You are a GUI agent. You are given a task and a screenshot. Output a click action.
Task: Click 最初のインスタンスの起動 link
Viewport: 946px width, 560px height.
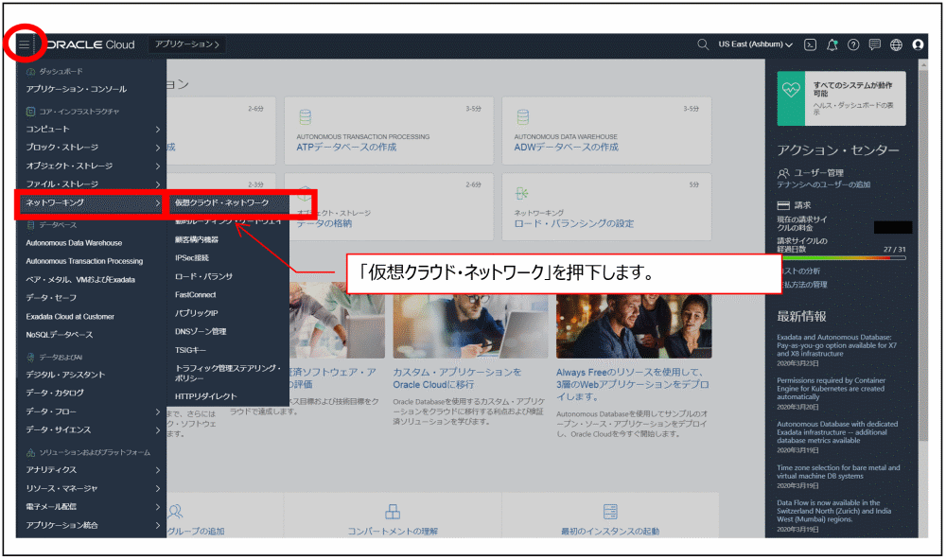pos(610,531)
